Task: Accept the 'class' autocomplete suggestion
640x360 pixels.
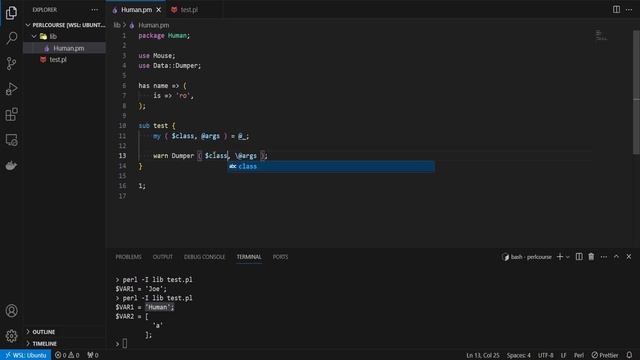Action: [x=331, y=166]
